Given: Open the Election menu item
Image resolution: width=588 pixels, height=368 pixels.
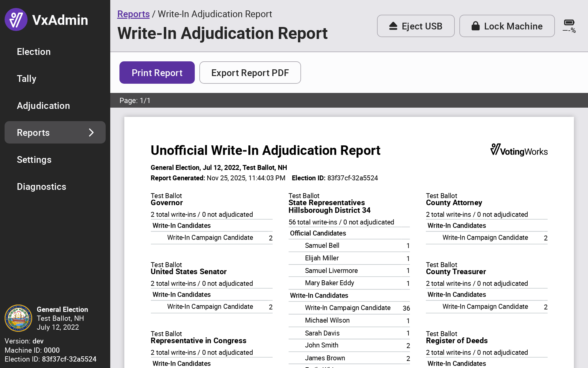Looking at the screenshot, I should 34,52.
